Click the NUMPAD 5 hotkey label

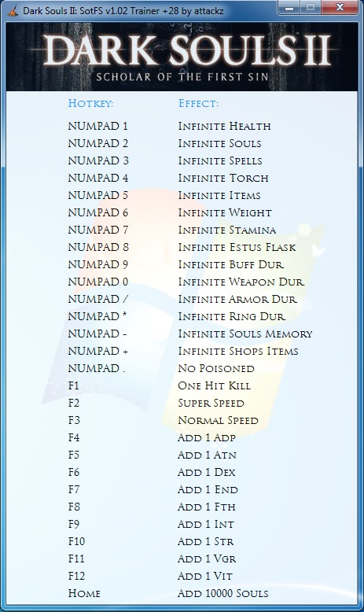click(x=98, y=195)
